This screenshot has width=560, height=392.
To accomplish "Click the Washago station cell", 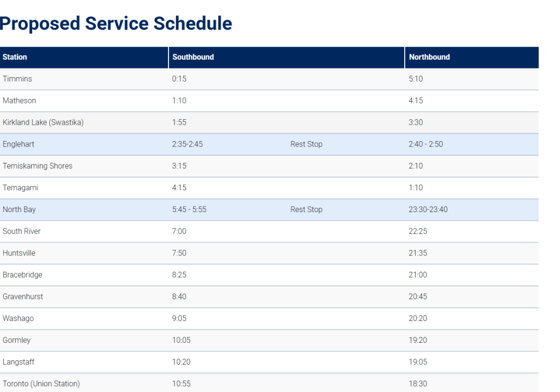I will pyautogui.click(x=18, y=318).
